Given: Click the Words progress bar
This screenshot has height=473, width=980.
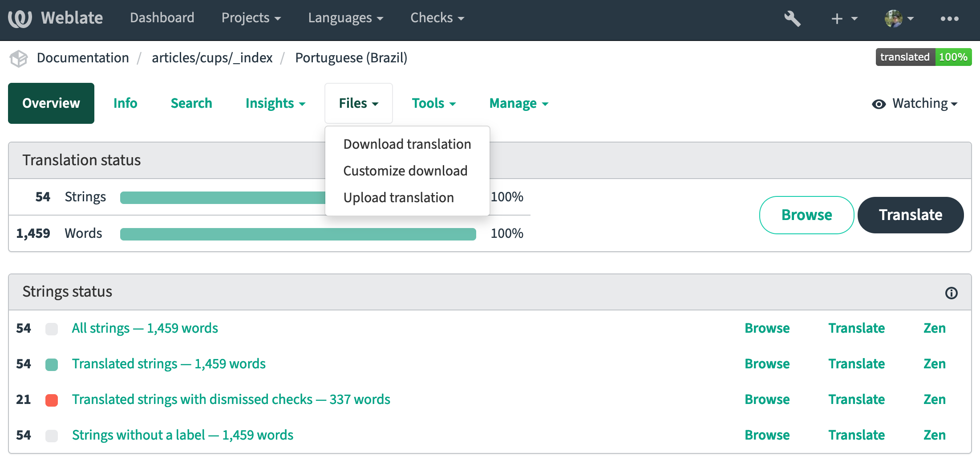Looking at the screenshot, I should 298,234.
